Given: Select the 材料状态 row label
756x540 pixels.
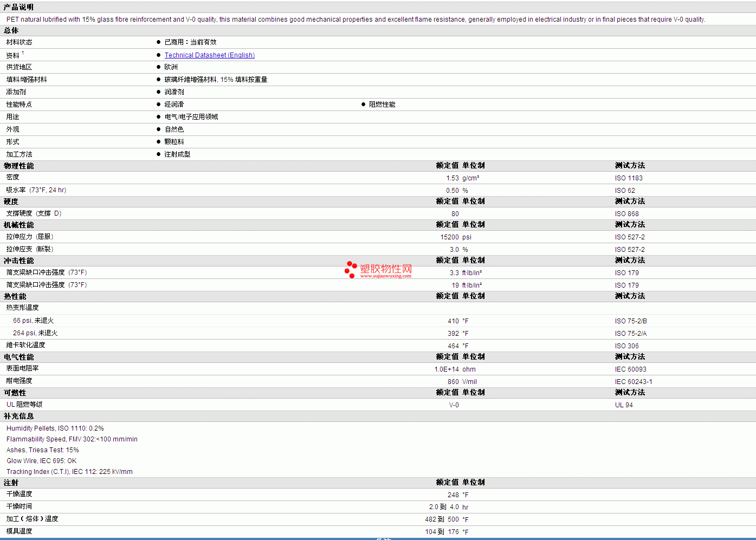Looking at the screenshot, I should 20,42.
